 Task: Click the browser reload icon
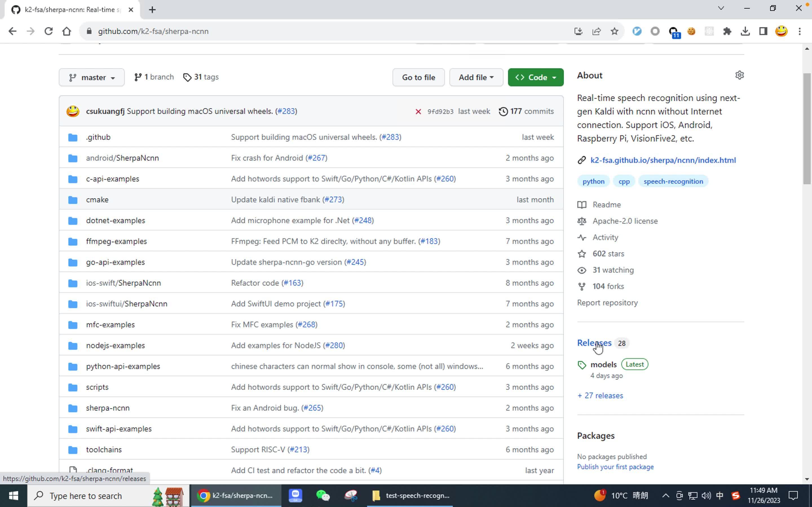(49, 31)
